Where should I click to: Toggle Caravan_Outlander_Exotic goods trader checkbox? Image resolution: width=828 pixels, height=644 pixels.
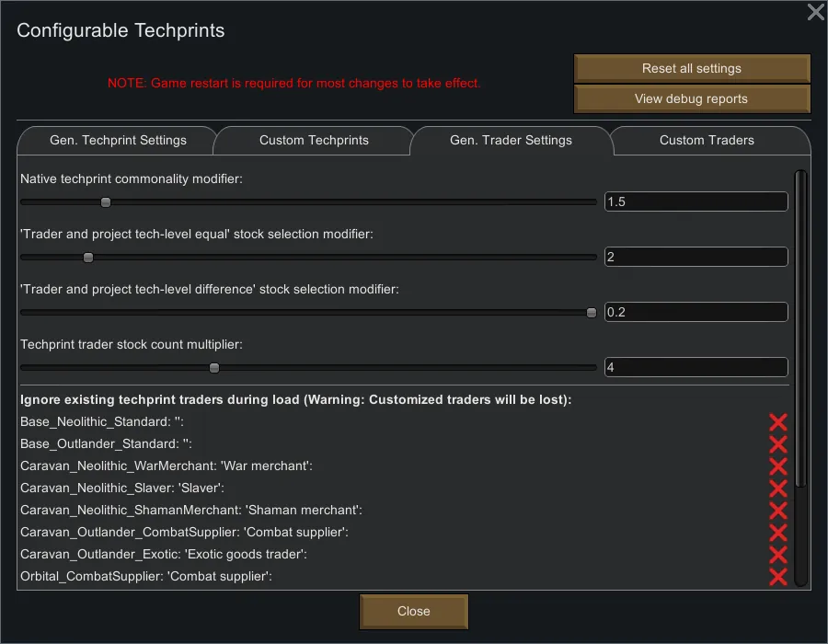[x=777, y=555]
